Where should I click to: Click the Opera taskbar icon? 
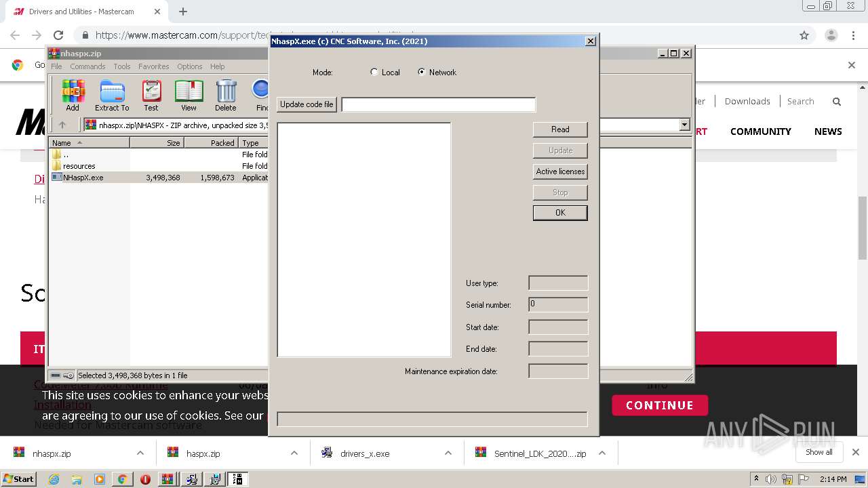click(x=145, y=479)
